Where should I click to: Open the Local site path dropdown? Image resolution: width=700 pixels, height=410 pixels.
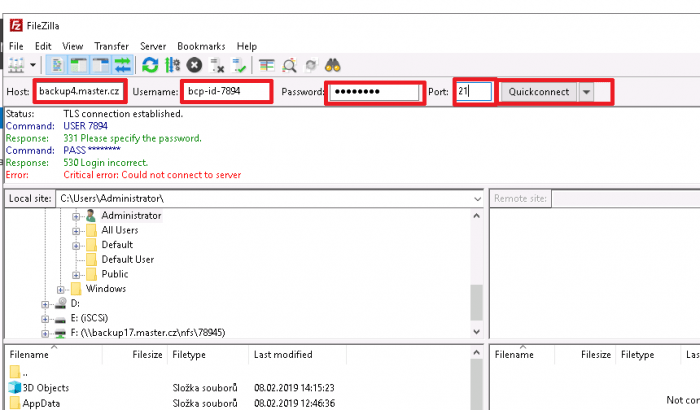point(477,199)
